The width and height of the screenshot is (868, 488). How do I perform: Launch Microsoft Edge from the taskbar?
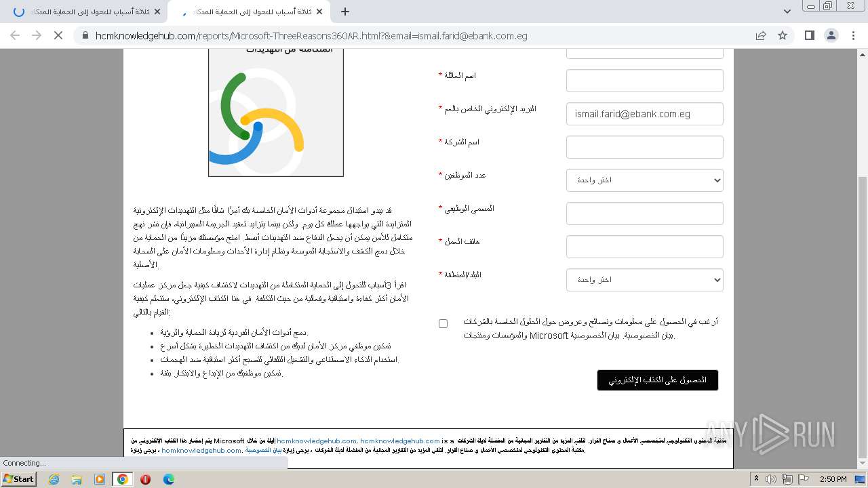pos(169,479)
